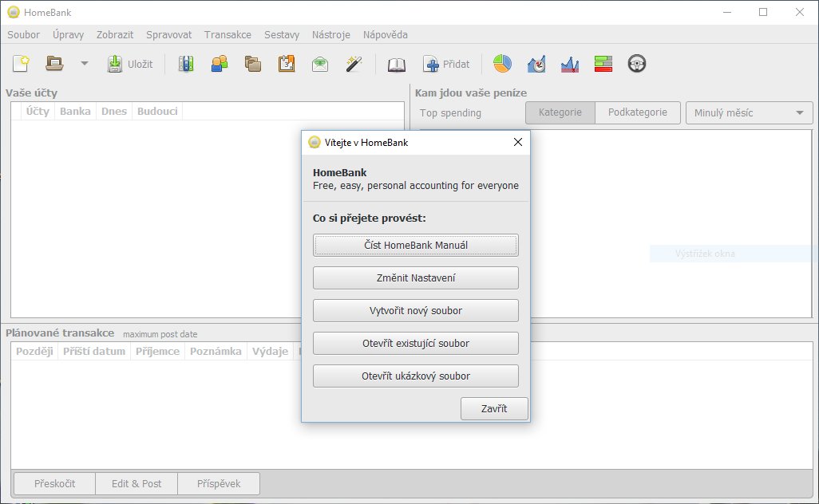The height and width of the screenshot is (504, 819).
Task: Click the Výdaje column header
Action: coord(270,351)
